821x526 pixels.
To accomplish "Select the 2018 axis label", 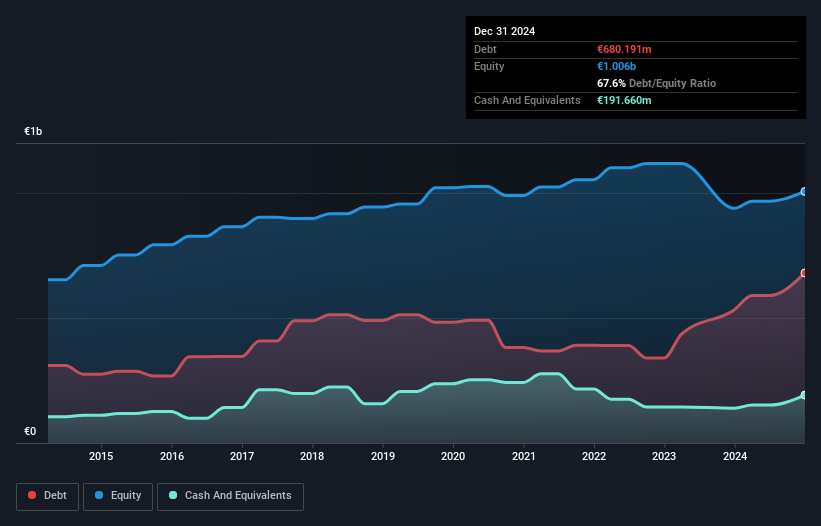I will pos(312,456).
